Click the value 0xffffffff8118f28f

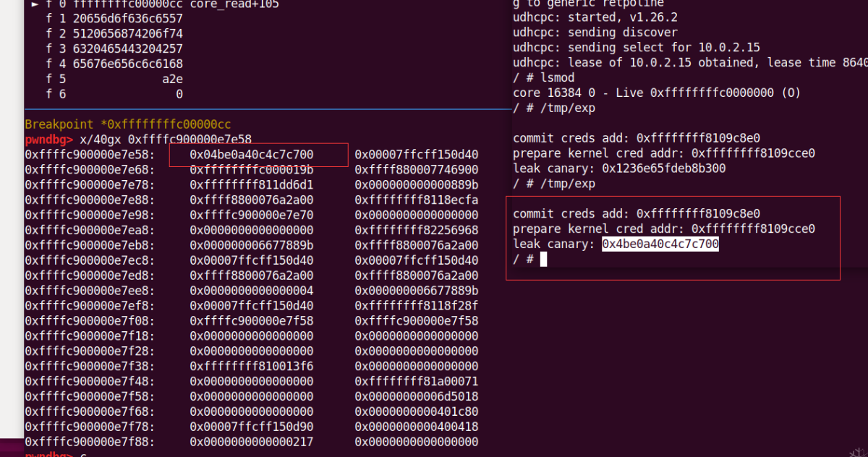click(x=417, y=307)
